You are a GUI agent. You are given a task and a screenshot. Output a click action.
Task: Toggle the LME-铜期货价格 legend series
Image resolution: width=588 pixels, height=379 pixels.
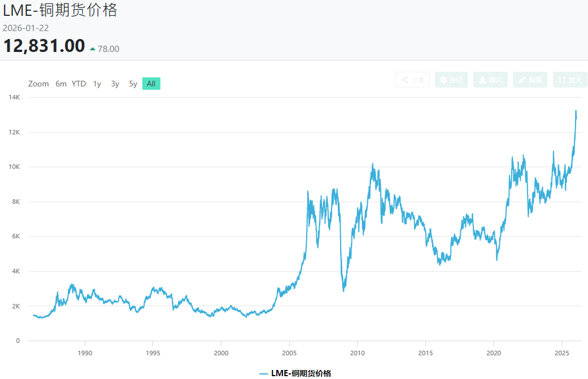pos(295,373)
